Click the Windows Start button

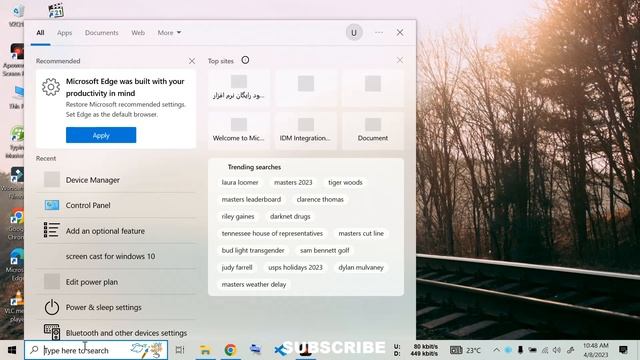tap(12, 350)
